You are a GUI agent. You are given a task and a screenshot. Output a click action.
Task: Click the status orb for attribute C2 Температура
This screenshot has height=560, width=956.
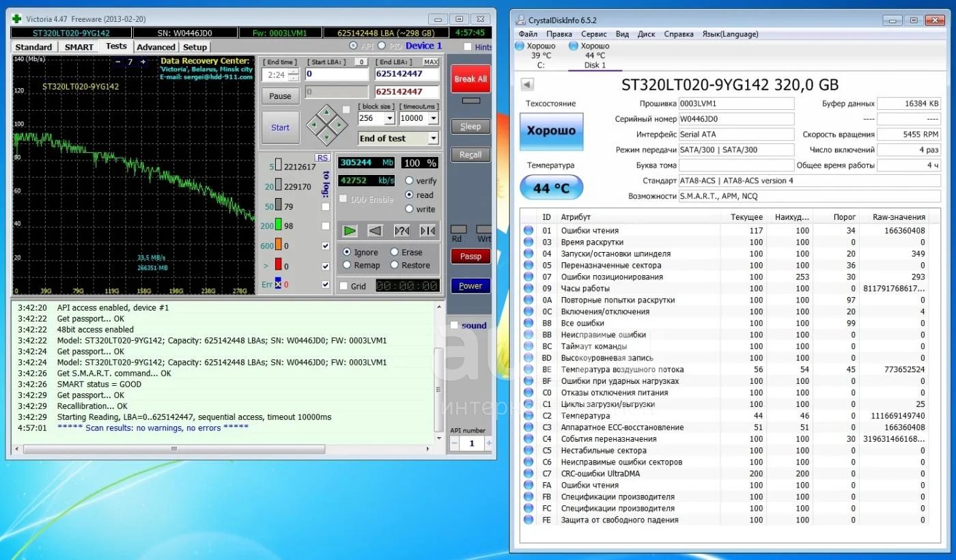pyautogui.click(x=529, y=415)
